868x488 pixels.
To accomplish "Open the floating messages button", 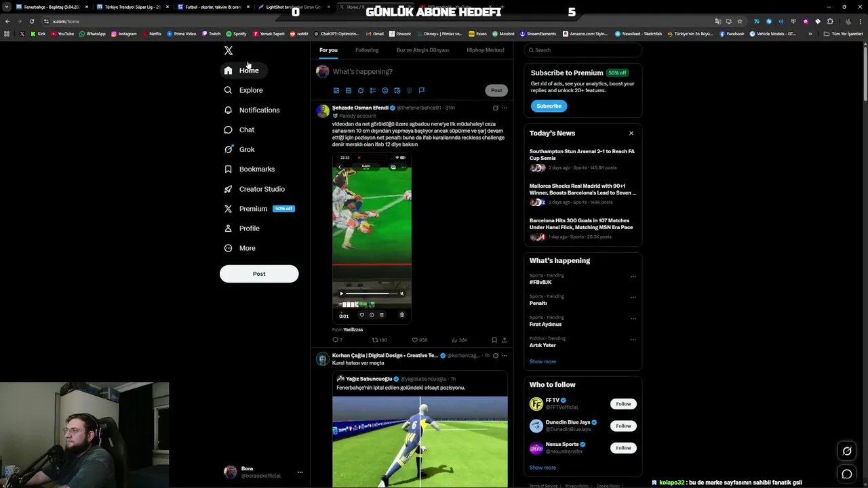I will point(847,474).
